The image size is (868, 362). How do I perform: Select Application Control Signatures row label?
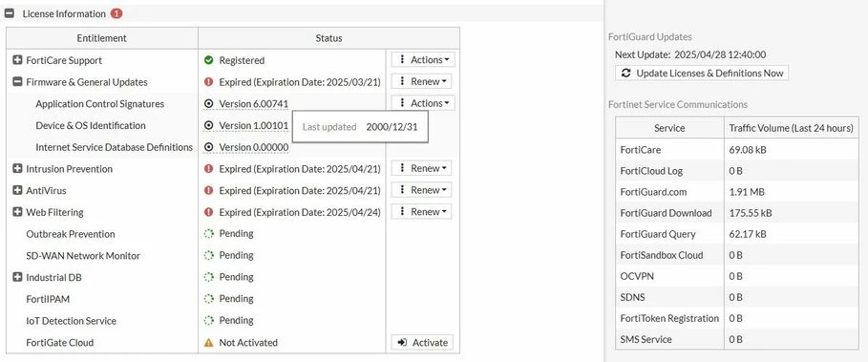pos(99,103)
